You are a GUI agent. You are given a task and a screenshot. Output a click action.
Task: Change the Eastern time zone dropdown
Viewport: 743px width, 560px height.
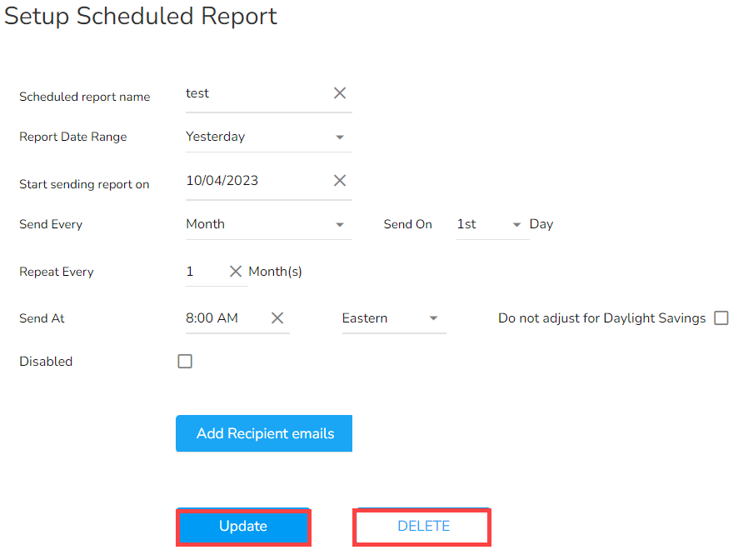click(393, 318)
